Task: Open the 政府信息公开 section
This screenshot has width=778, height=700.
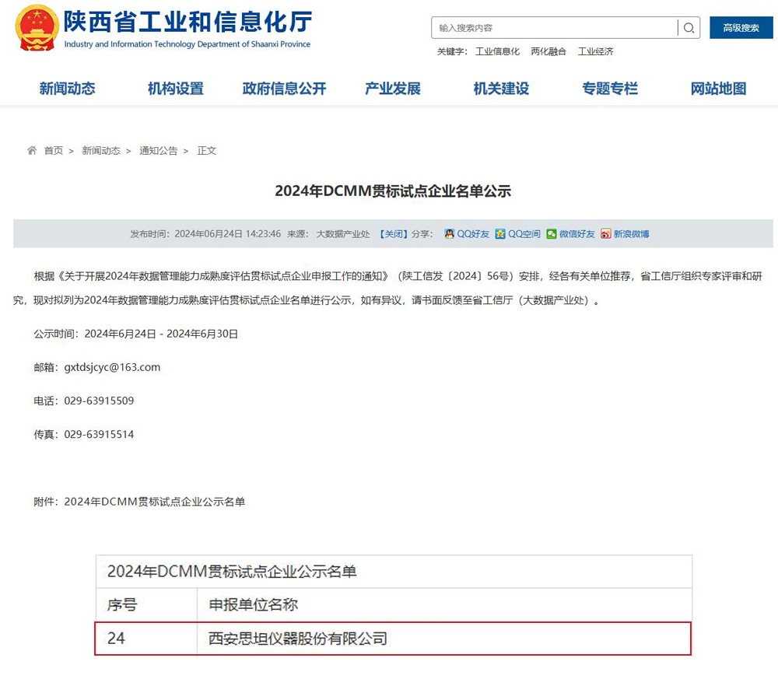Action: tap(283, 89)
